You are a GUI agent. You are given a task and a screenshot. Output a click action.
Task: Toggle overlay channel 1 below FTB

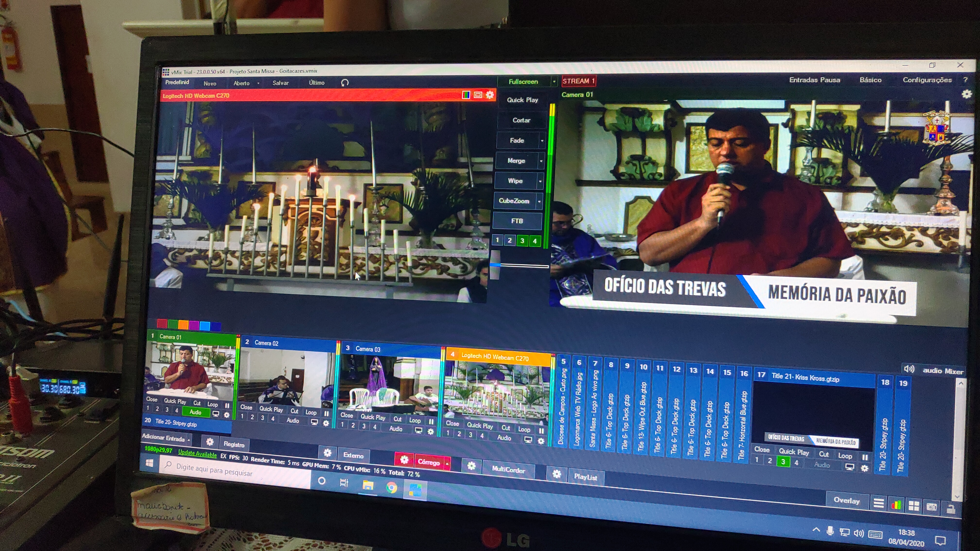(x=497, y=240)
